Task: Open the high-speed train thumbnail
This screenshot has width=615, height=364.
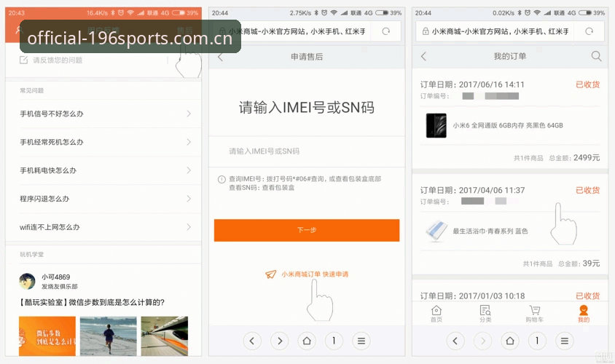Action: (165, 336)
